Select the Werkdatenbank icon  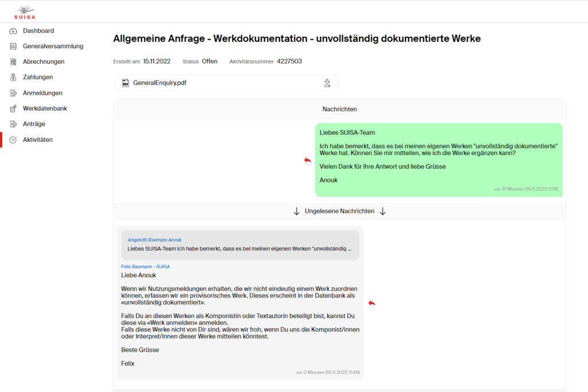[13, 108]
